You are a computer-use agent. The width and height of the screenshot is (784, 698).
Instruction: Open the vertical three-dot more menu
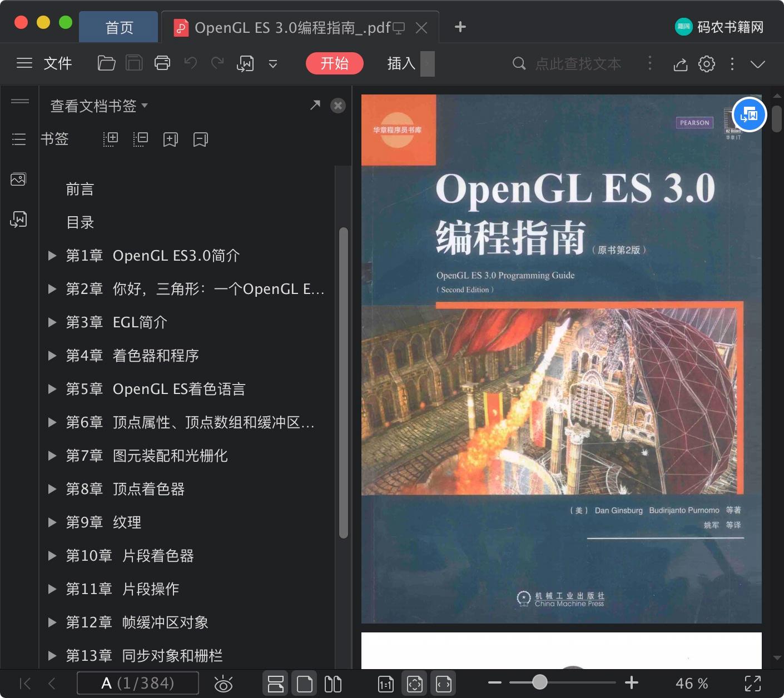click(x=732, y=64)
